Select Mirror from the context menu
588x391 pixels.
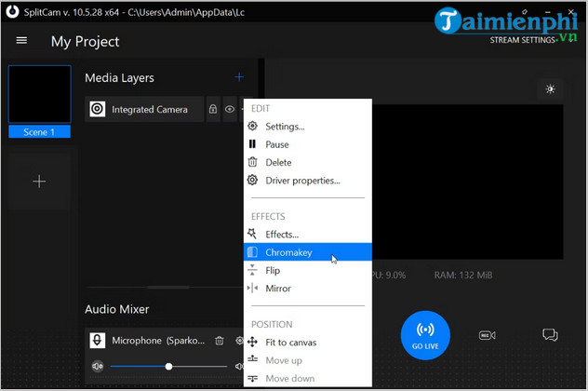tap(277, 289)
